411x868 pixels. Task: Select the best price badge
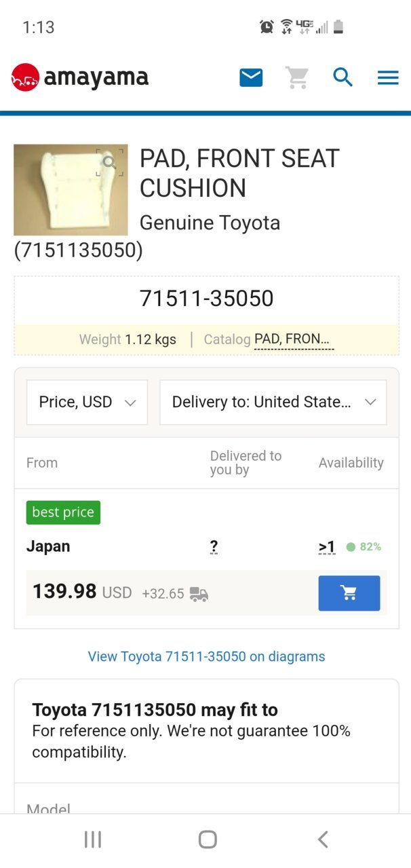point(63,512)
